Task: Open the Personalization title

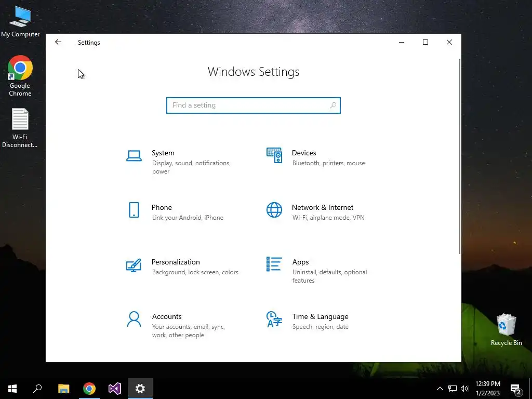Action: tap(176, 262)
